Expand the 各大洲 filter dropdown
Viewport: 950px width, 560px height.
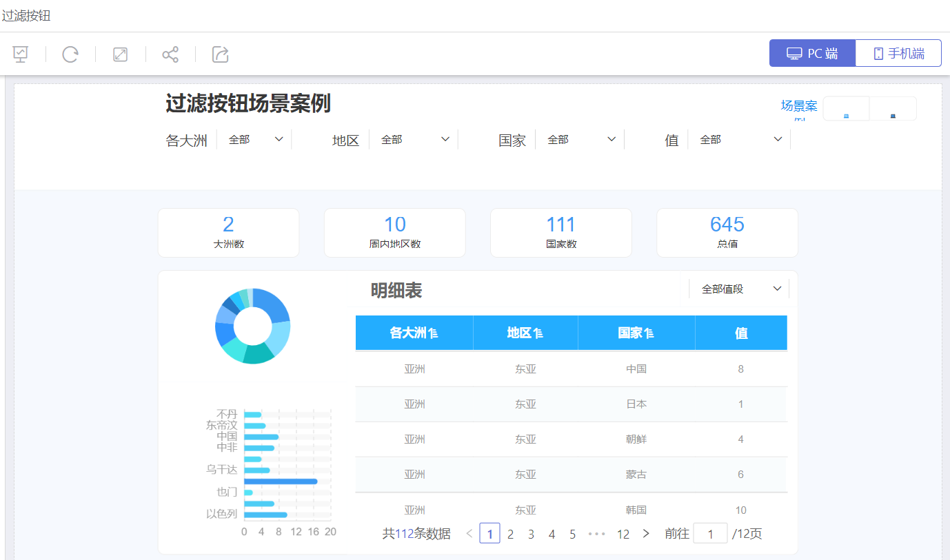coord(256,139)
